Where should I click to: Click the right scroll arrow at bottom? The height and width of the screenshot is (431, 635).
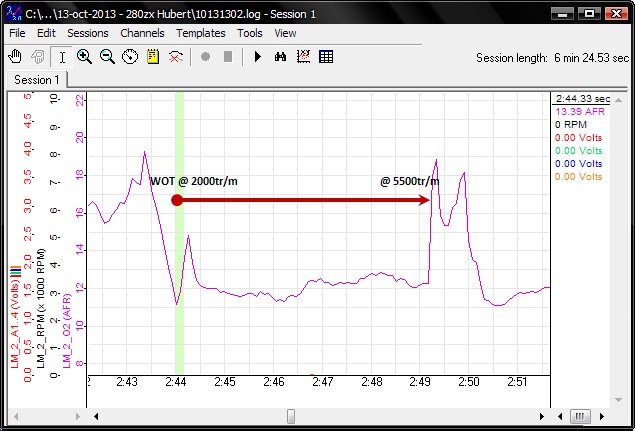(x=544, y=415)
